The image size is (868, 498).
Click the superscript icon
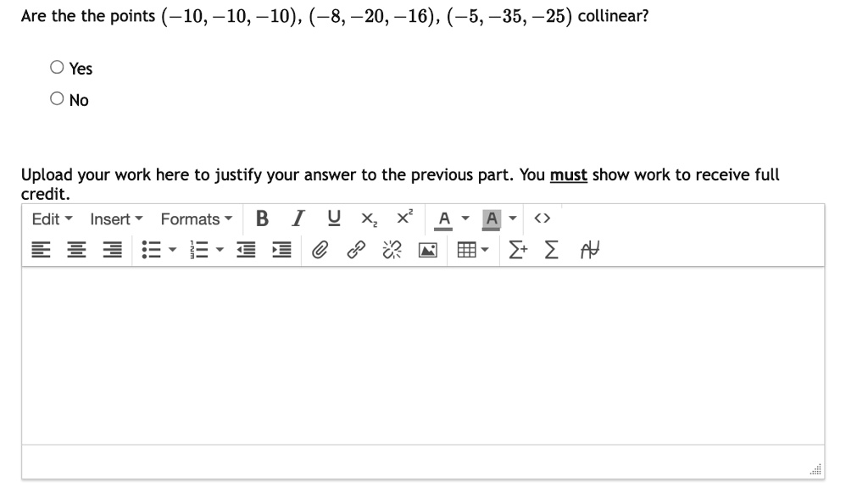[x=404, y=217]
